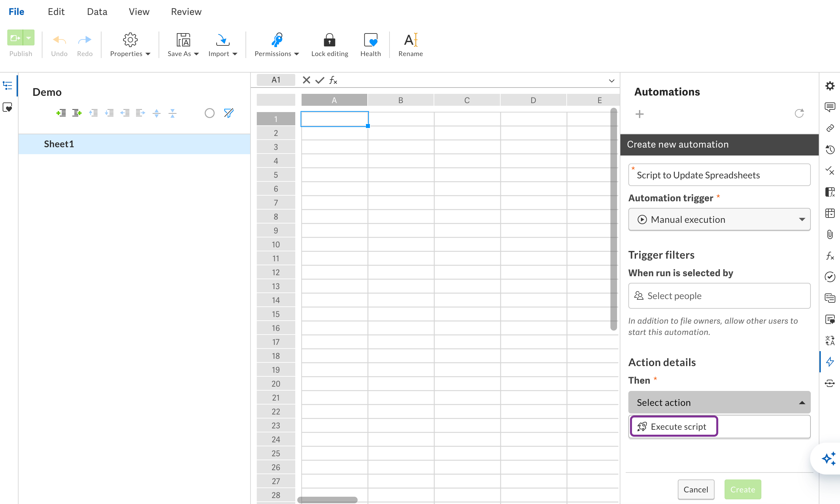The width and height of the screenshot is (840, 504).
Task: Undo the last action
Action: click(59, 44)
